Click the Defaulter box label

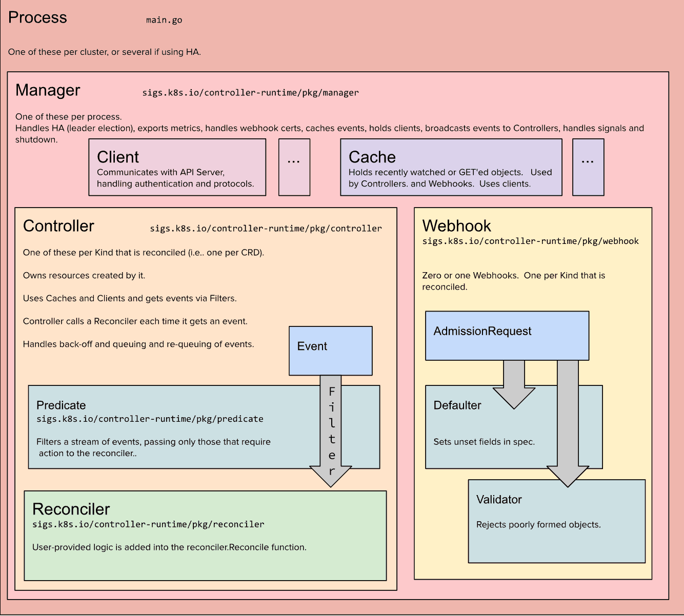coord(457,405)
